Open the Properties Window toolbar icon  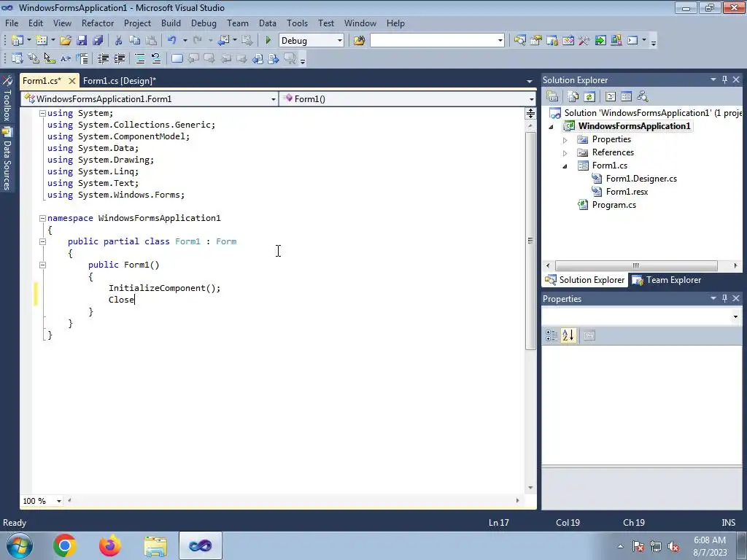coord(536,41)
